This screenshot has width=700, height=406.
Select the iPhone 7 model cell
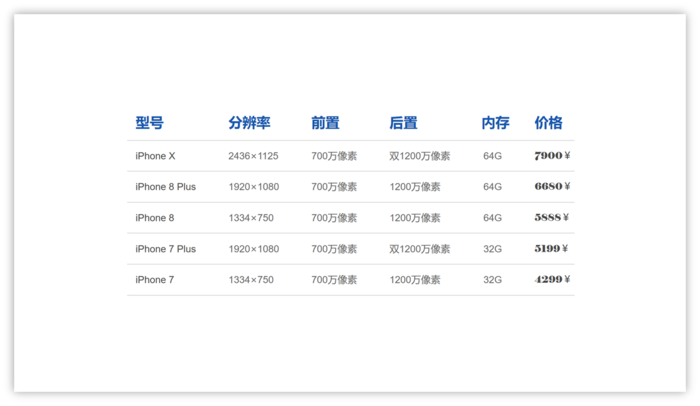pyautogui.click(x=154, y=280)
